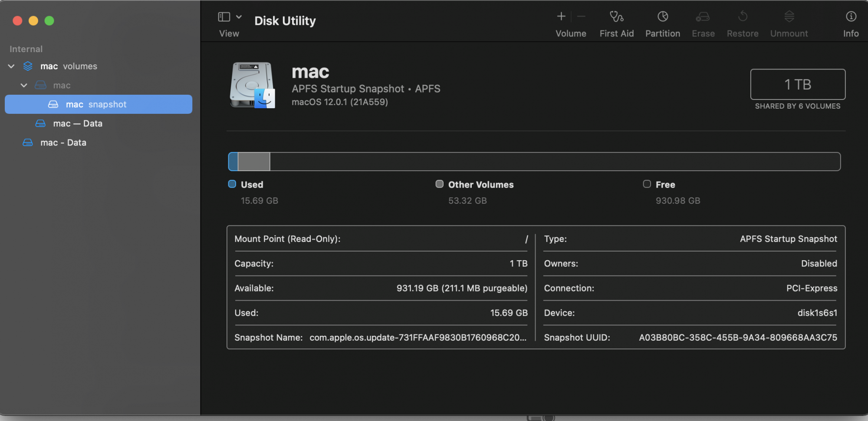
Task: Click the mac snapshot drive icon
Action: [53, 104]
